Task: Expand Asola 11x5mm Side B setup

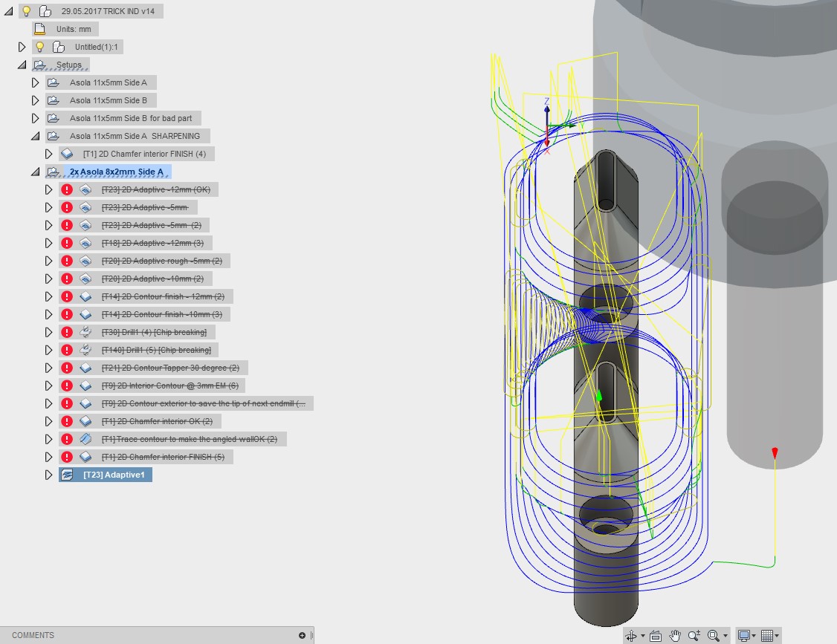Action: point(35,100)
